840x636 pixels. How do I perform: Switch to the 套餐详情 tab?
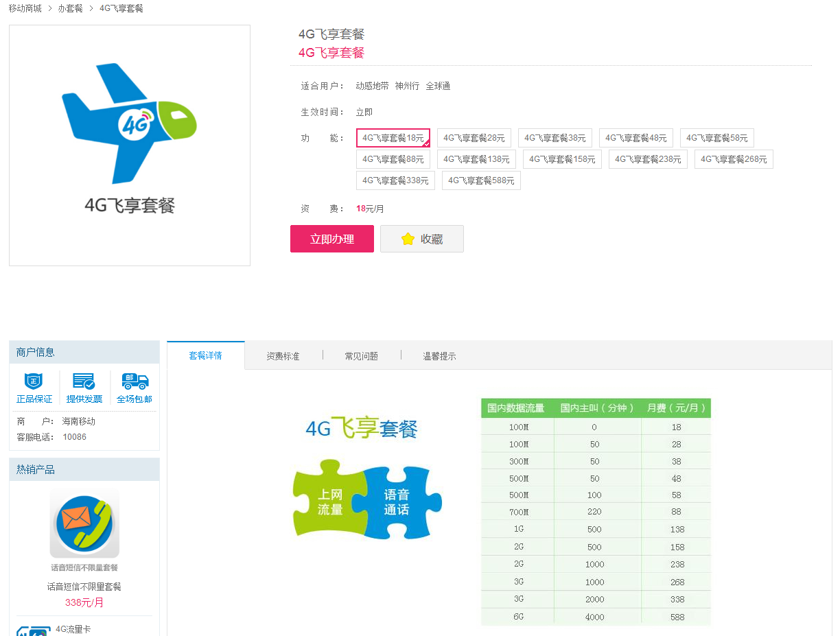pyautogui.click(x=206, y=355)
